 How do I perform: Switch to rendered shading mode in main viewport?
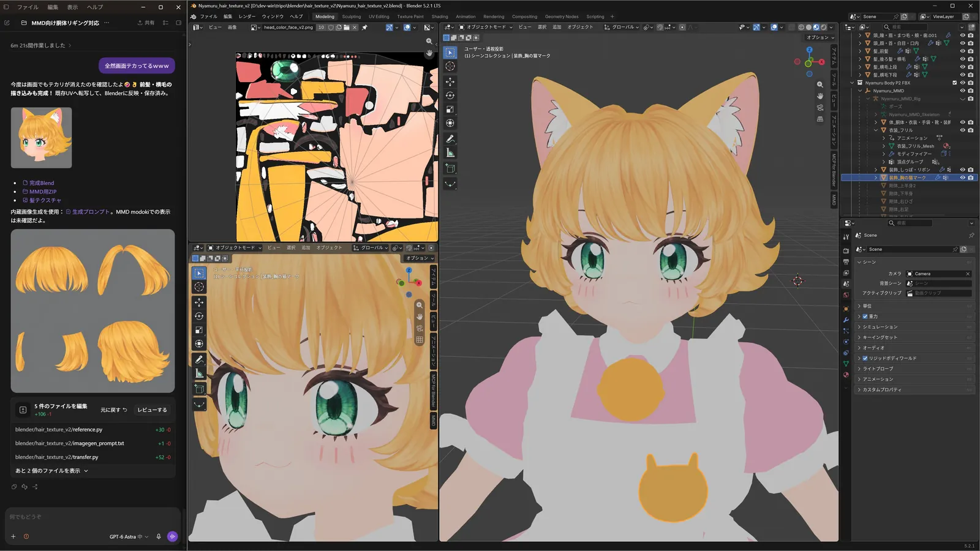[823, 27]
